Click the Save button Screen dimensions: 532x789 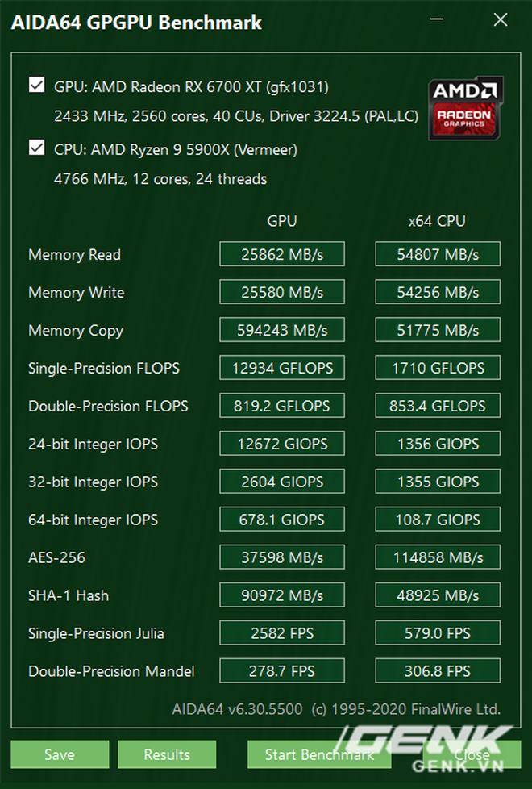click(60, 755)
